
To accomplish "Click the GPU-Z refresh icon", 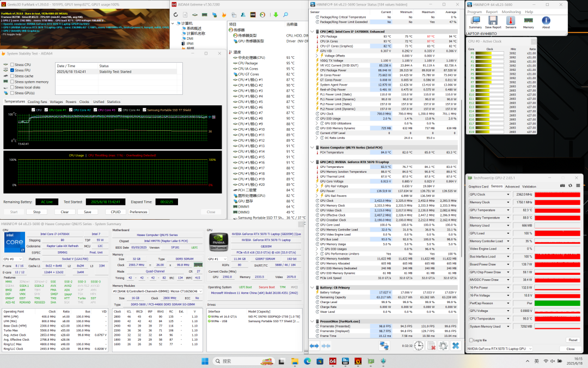I will pos(571,186).
